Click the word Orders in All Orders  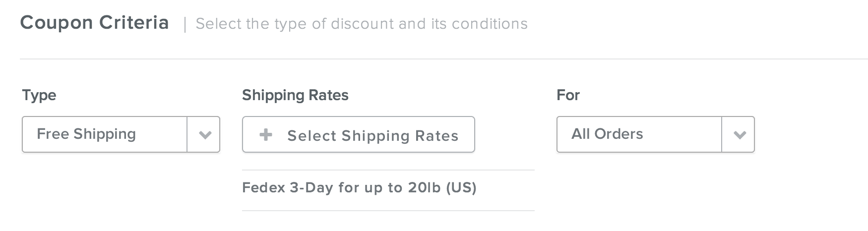tap(619, 134)
